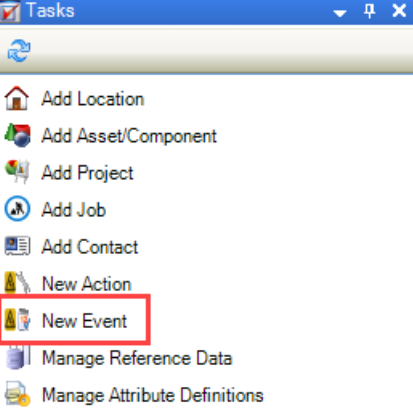Screen dimensions: 413x408
Task: Choose the Add Project text label
Action: 87,173
